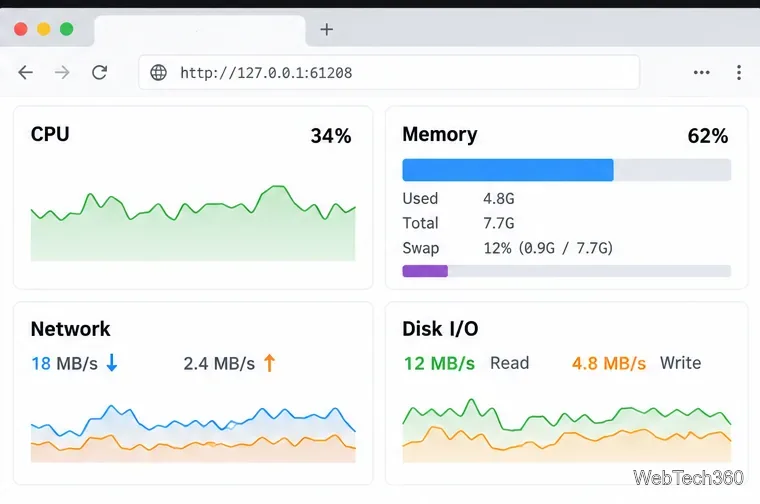This screenshot has height=504, width=760.
Task: Click the Total 7.7G value
Action: point(499,223)
